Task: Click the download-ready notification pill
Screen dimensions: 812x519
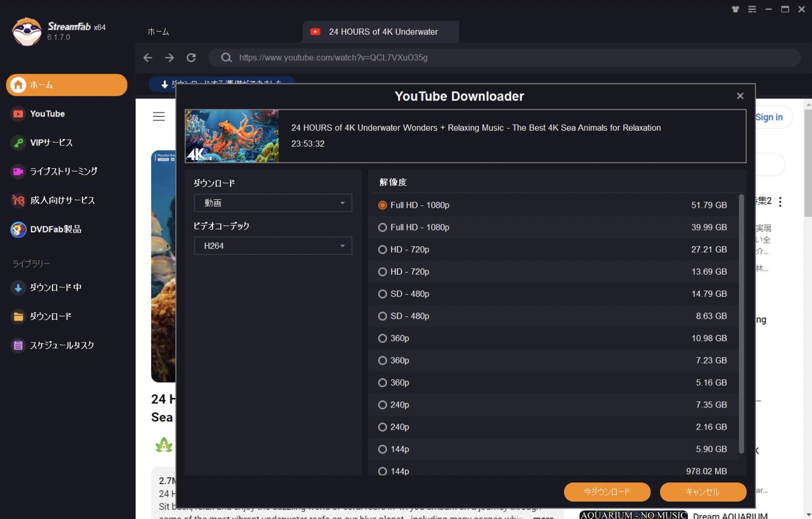Action: tap(222, 83)
